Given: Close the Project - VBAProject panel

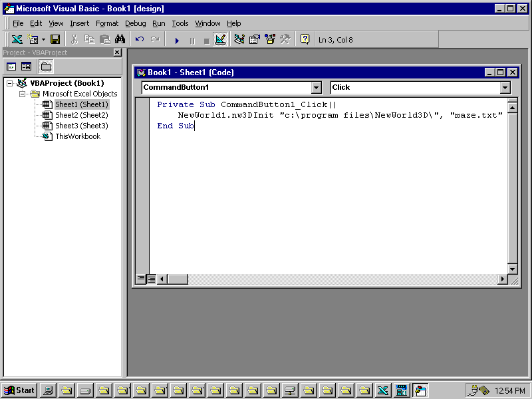Looking at the screenshot, I should (117, 53).
